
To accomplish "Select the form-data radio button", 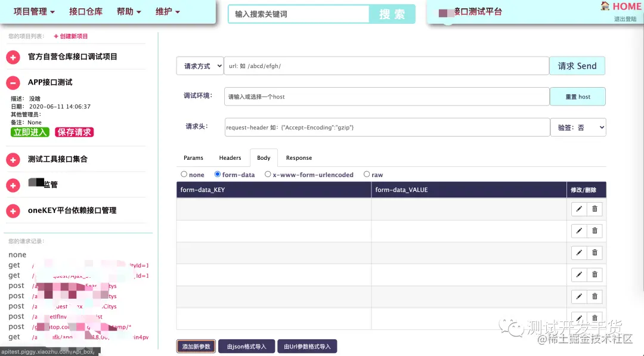I will (x=218, y=175).
